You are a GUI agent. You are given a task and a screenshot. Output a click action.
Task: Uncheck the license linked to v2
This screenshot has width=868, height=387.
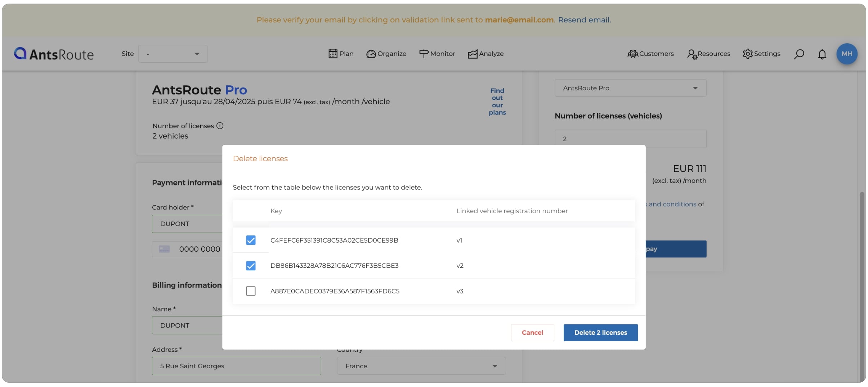[251, 266]
